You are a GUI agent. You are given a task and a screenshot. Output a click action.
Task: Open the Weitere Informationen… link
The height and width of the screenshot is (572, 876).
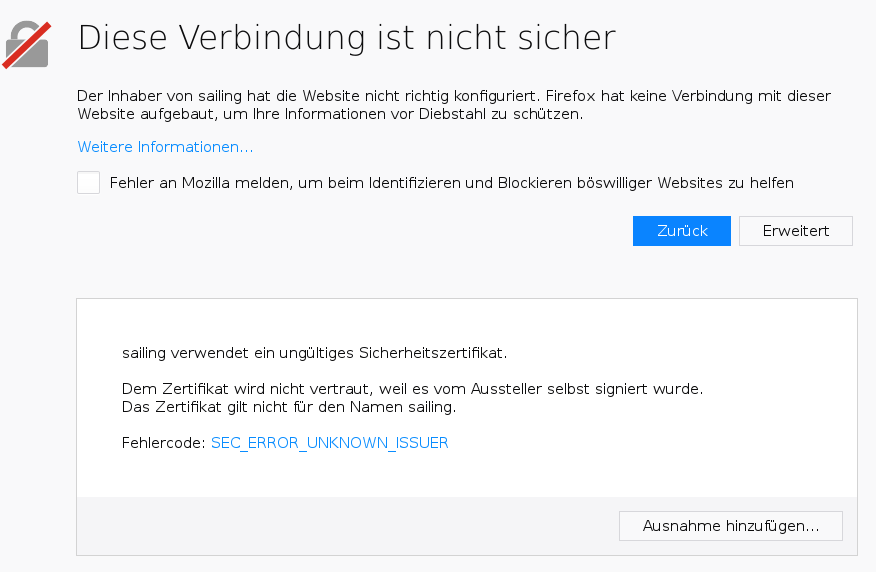(x=165, y=147)
